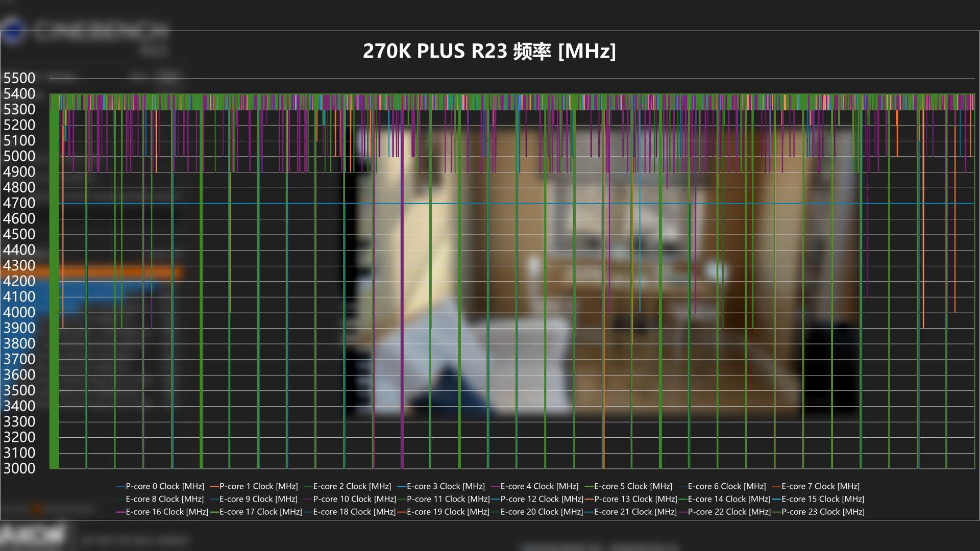Select P-core 0 Clock legend entry
This screenshot has height=551, width=980.
click(164, 486)
